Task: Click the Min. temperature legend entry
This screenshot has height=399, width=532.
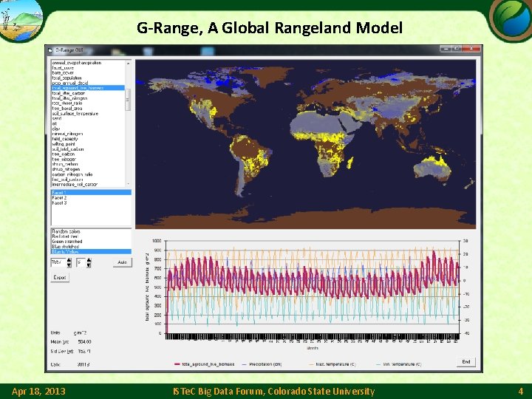Action: point(399,364)
